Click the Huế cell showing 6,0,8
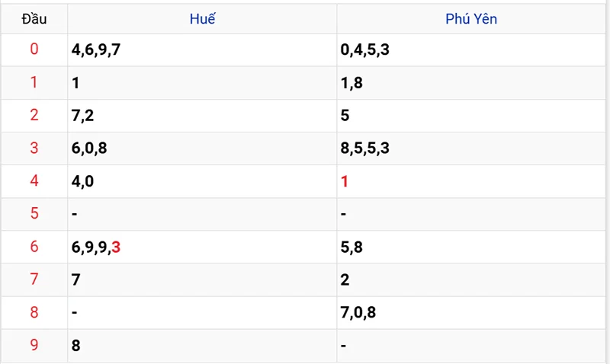Screen dimensions: 610x364 [x=89, y=148]
